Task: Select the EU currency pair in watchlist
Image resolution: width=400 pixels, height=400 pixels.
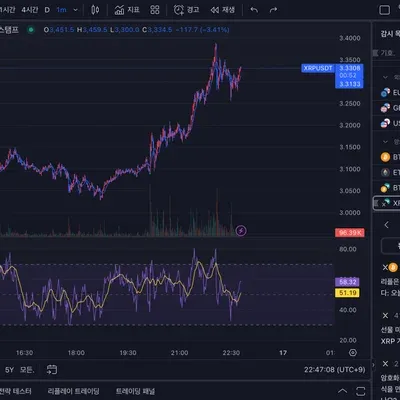Action: coord(387,92)
